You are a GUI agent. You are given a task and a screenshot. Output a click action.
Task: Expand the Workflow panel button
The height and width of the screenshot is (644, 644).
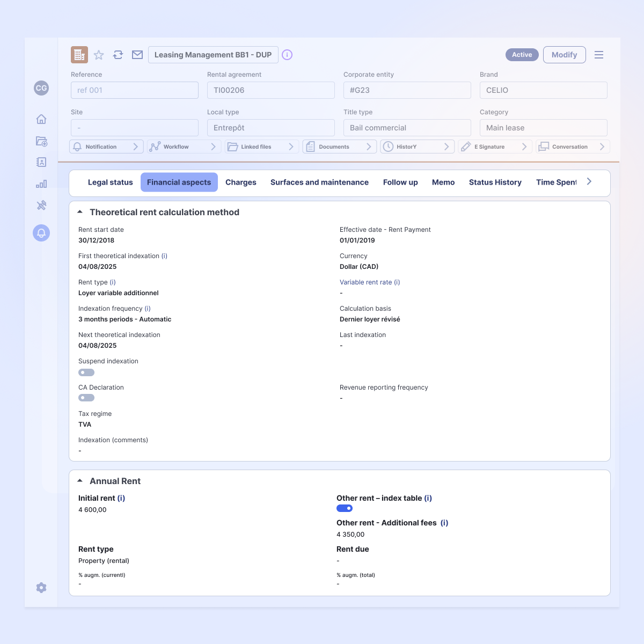[184, 147]
